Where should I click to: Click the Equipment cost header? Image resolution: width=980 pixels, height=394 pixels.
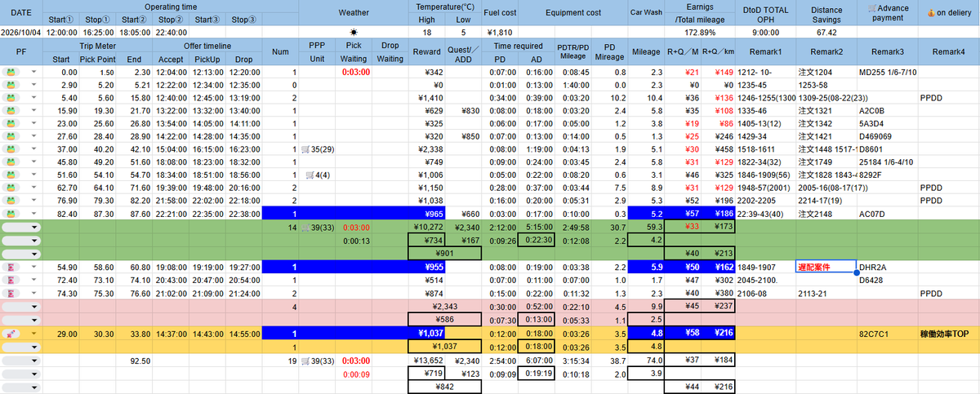(572, 13)
